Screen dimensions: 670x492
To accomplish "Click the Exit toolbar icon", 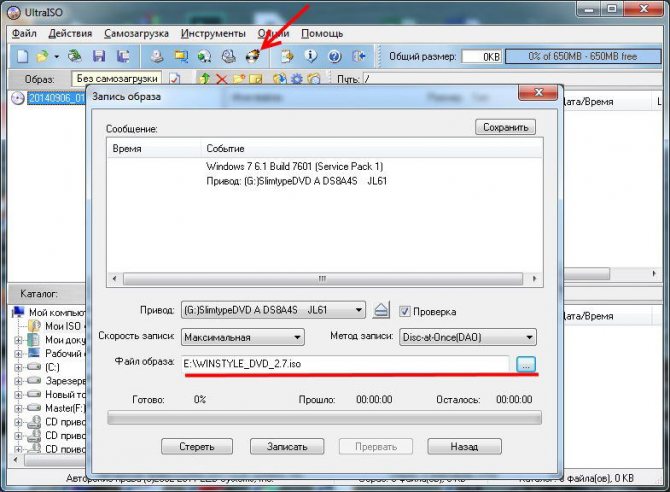I will tap(359, 56).
